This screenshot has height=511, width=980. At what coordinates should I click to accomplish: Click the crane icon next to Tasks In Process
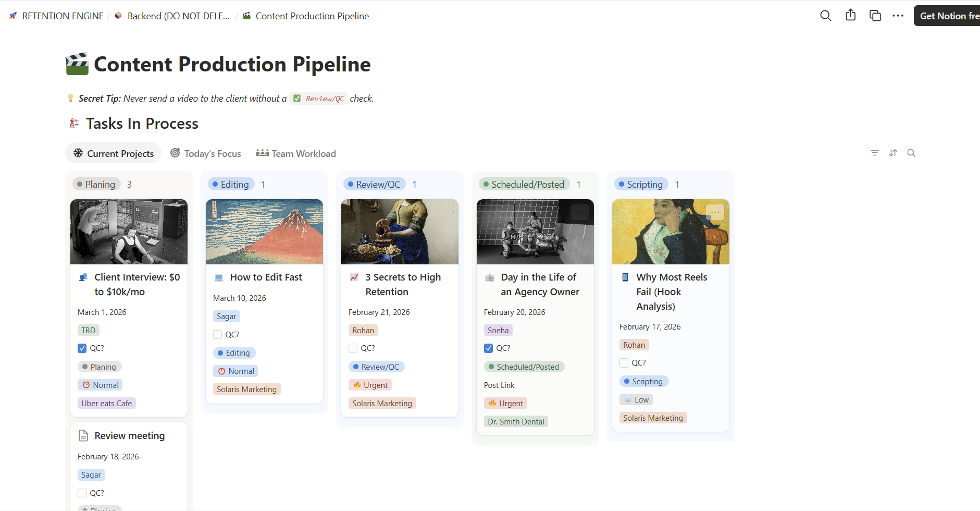75,123
